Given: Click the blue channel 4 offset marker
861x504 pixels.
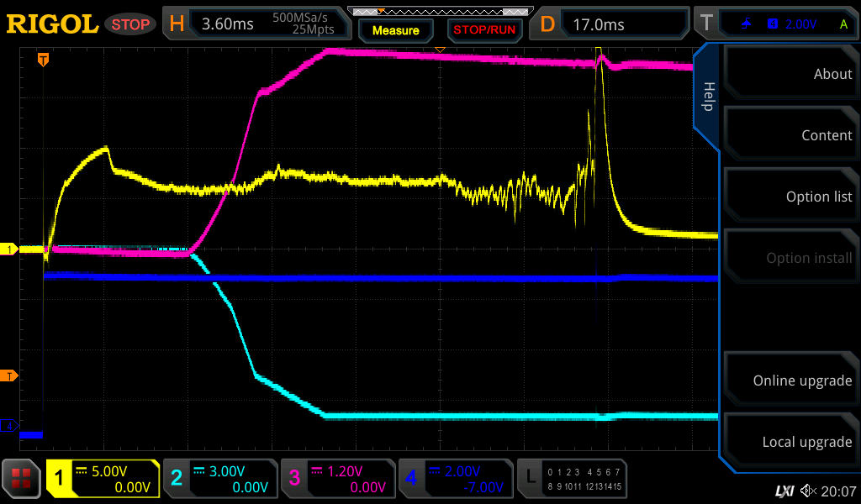Looking at the screenshot, I should tap(11, 427).
